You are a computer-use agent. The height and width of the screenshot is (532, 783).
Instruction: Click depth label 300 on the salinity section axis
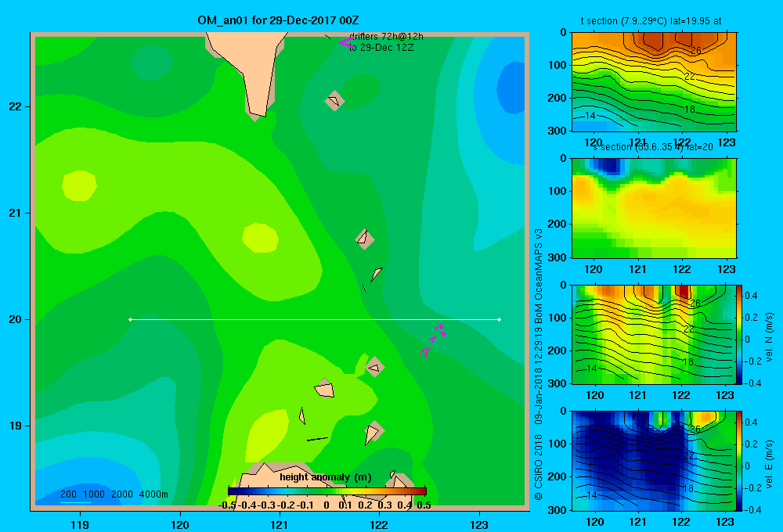pyautogui.click(x=557, y=257)
